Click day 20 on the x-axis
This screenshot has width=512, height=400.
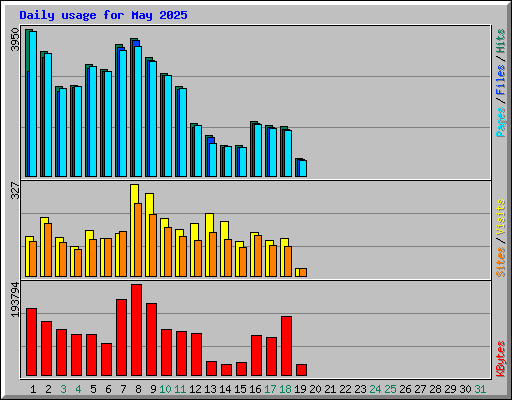click(x=315, y=389)
